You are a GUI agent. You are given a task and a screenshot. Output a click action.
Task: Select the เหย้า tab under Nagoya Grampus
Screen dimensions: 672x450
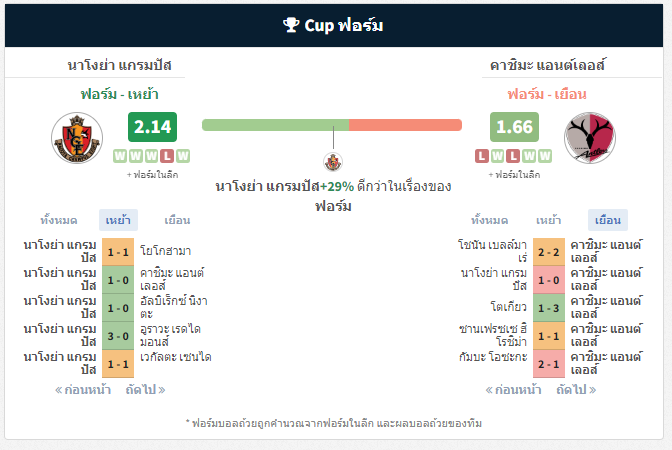tap(118, 220)
